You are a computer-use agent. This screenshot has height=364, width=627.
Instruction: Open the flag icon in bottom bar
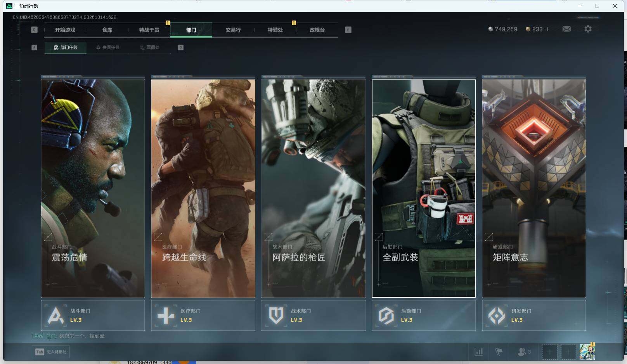point(499,352)
